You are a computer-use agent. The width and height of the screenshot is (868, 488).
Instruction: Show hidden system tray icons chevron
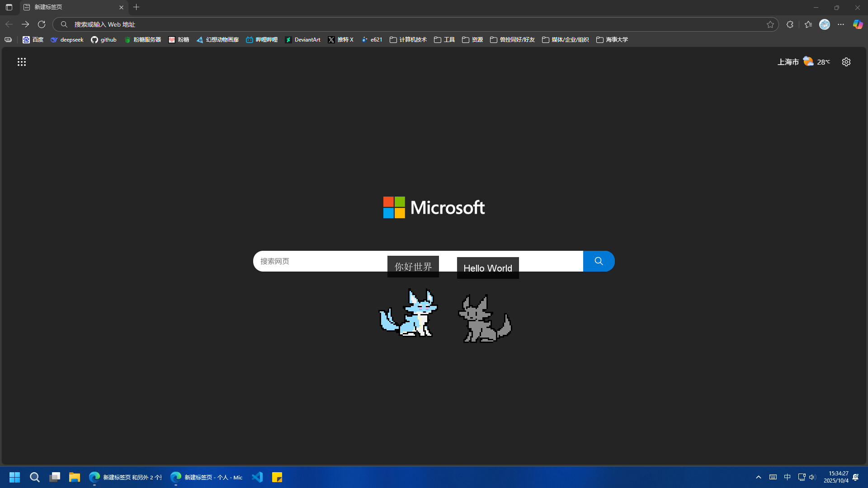pyautogui.click(x=759, y=477)
